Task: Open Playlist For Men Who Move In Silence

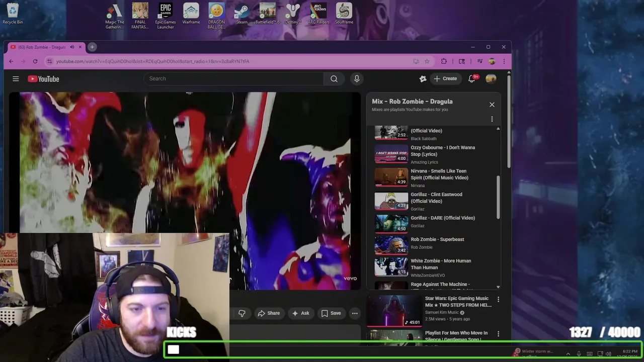Action: click(456, 336)
